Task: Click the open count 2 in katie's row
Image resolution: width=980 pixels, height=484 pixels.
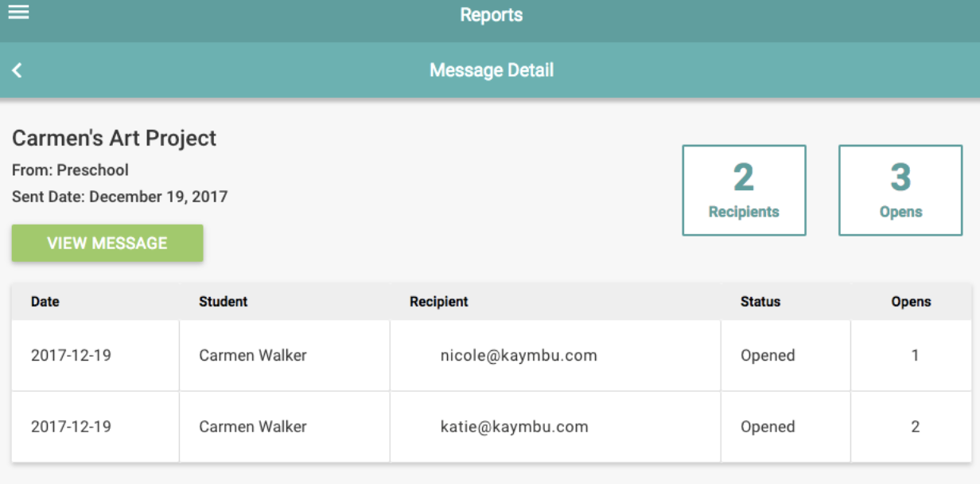Action: 915,427
